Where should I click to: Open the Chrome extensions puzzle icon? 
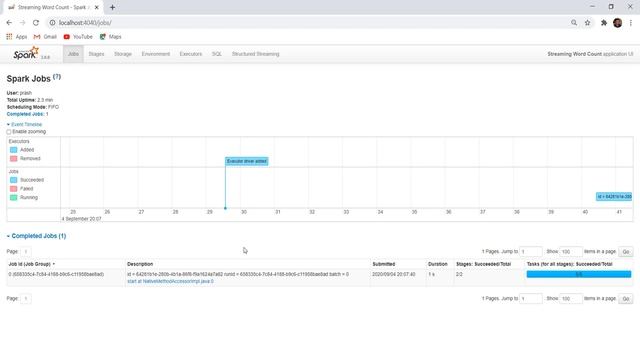pyautogui.click(x=604, y=23)
